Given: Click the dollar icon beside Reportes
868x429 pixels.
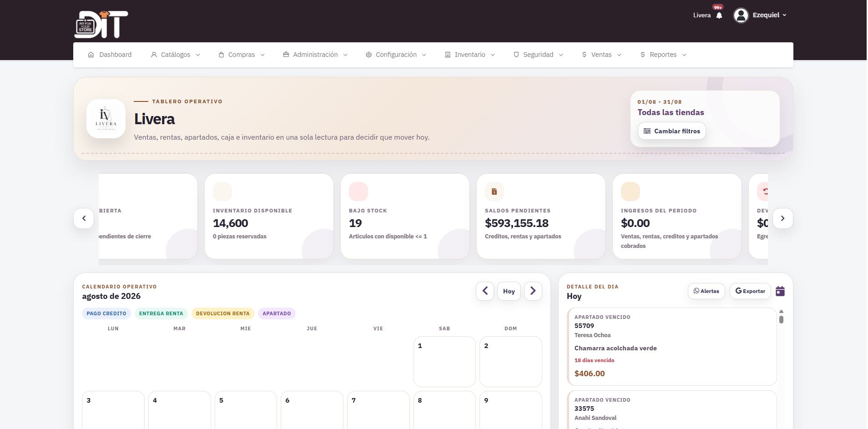Looking at the screenshot, I should coord(643,55).
